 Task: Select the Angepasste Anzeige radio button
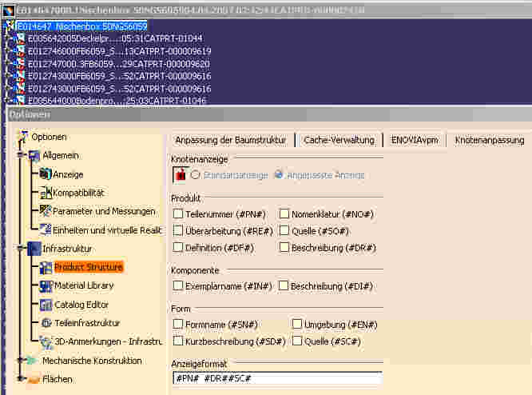(279, 175)
